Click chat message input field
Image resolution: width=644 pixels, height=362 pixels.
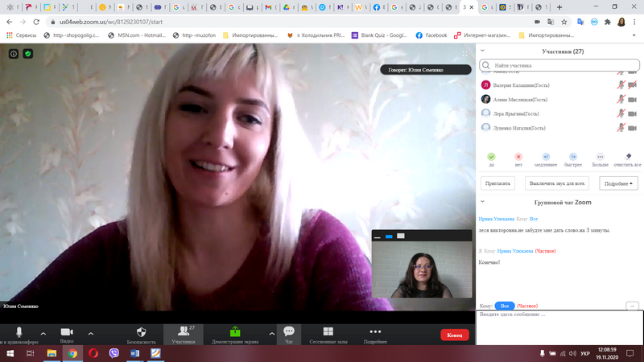(x=559, y=327)
